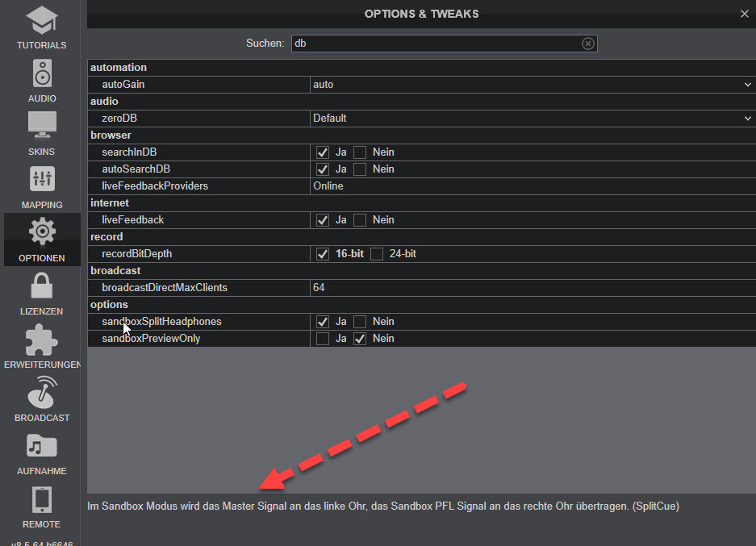
Task: Open the Skins monitor icon
Action: [x=42, y=126]
